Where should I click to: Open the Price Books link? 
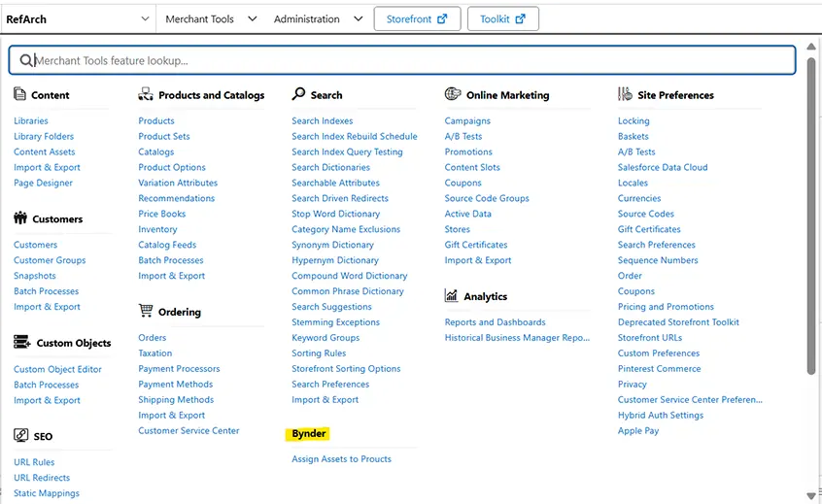[x=161, y=214]
